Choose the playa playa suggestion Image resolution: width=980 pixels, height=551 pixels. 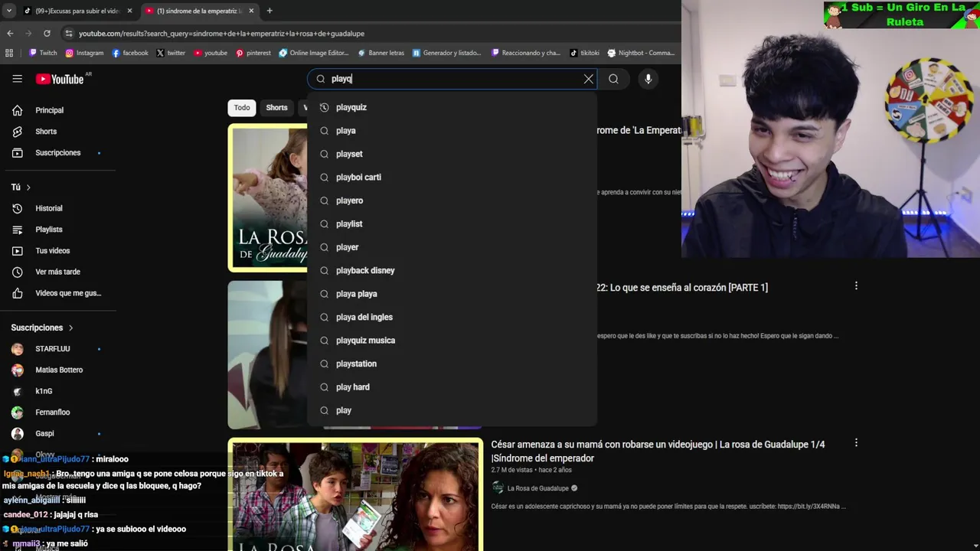pyautogui.click(x=452, y=294)
